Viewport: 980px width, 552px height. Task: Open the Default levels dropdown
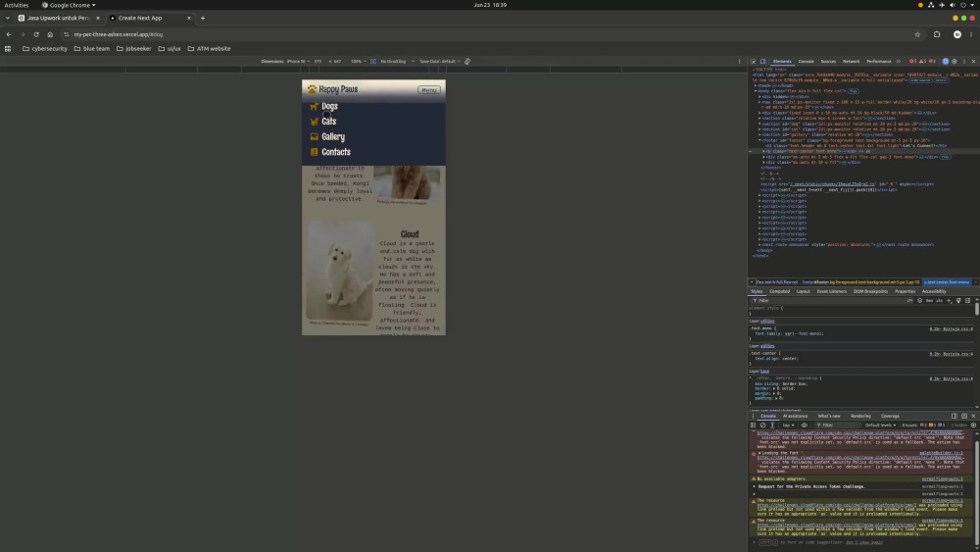point(880,426)
